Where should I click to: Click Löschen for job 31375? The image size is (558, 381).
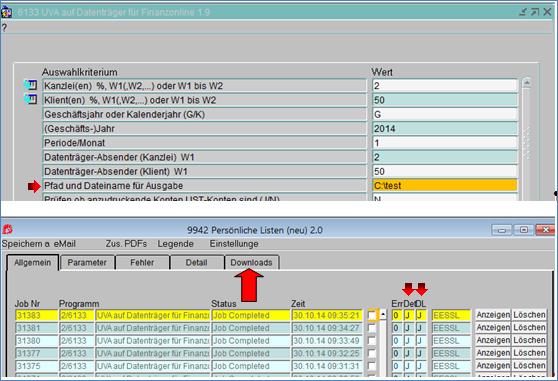(x=529, y=366)
